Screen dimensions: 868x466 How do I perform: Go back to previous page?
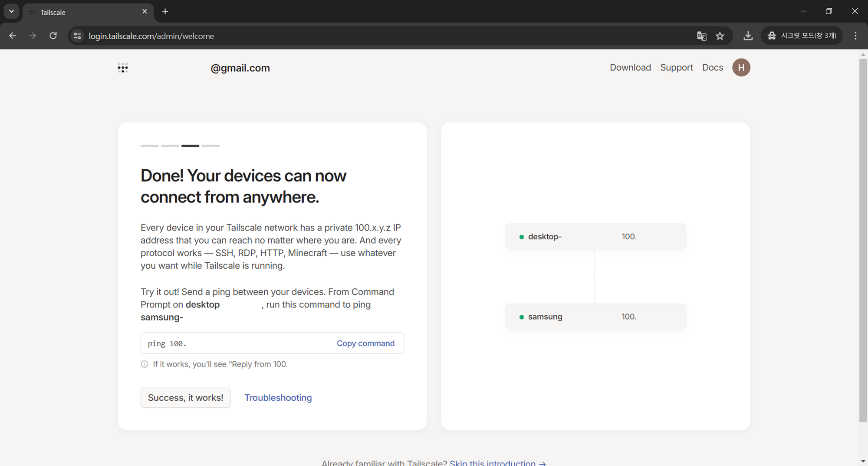(x=13, y=36)
